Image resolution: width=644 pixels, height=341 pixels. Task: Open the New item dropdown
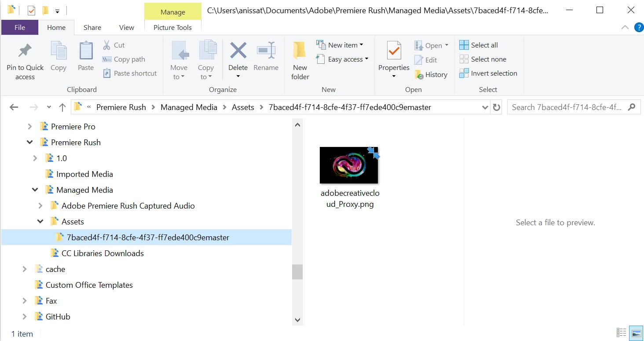pos(340,45)
